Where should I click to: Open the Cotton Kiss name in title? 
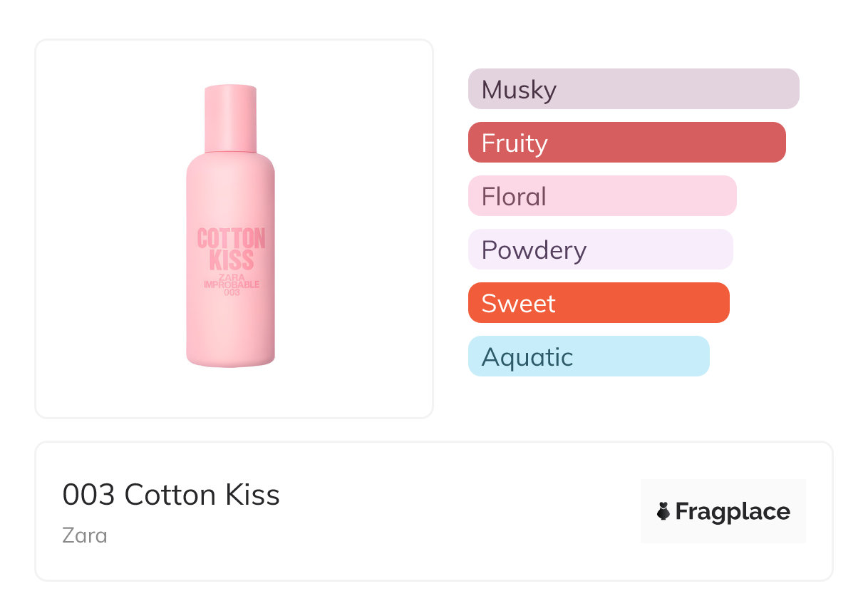(x=202, y=495)
